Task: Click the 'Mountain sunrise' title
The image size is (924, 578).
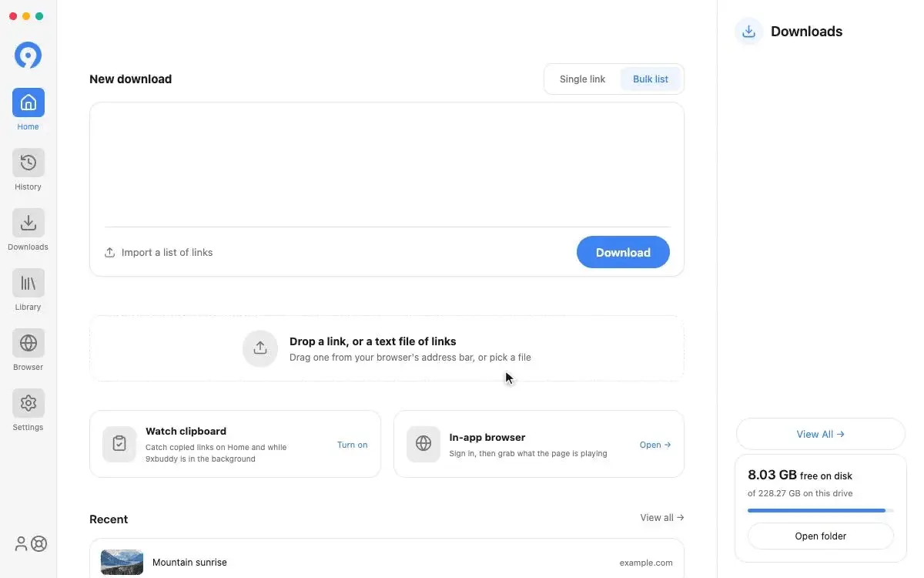Action: (x=189, y=563)
